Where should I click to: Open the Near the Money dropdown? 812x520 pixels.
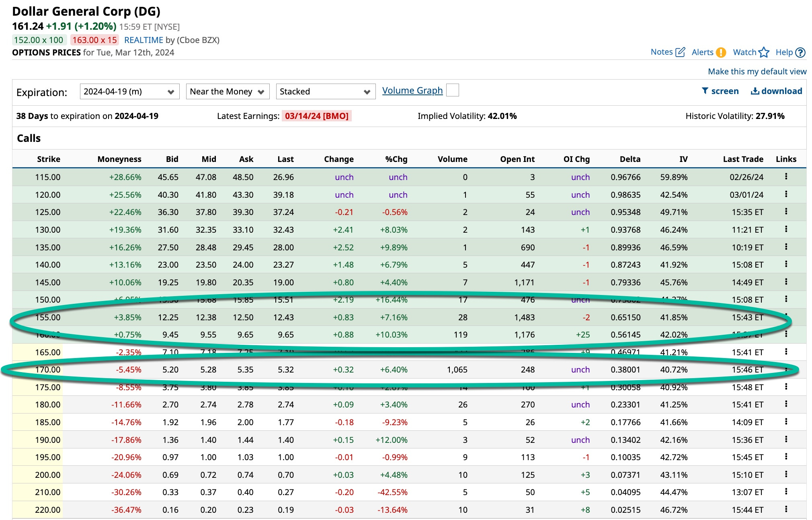click(227, 92)
